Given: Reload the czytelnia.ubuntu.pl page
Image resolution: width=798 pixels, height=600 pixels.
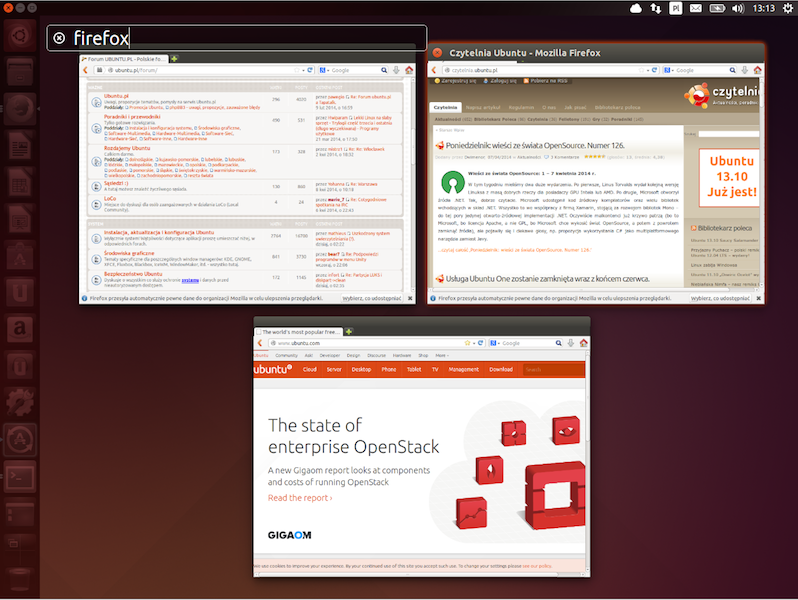Looking at the screenshot, I should [654, 70].
